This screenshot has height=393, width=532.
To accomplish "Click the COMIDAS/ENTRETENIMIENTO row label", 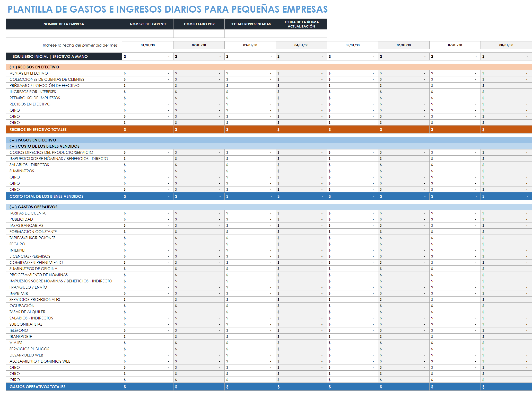I will click(36, 263).
